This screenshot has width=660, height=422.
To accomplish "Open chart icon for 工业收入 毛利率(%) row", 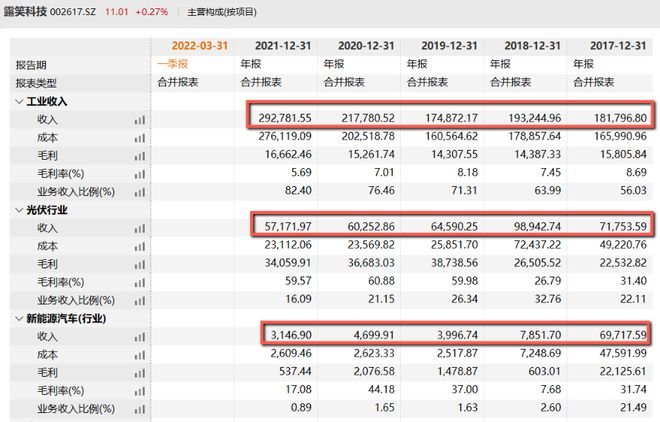I will click(x=140, y=175).
